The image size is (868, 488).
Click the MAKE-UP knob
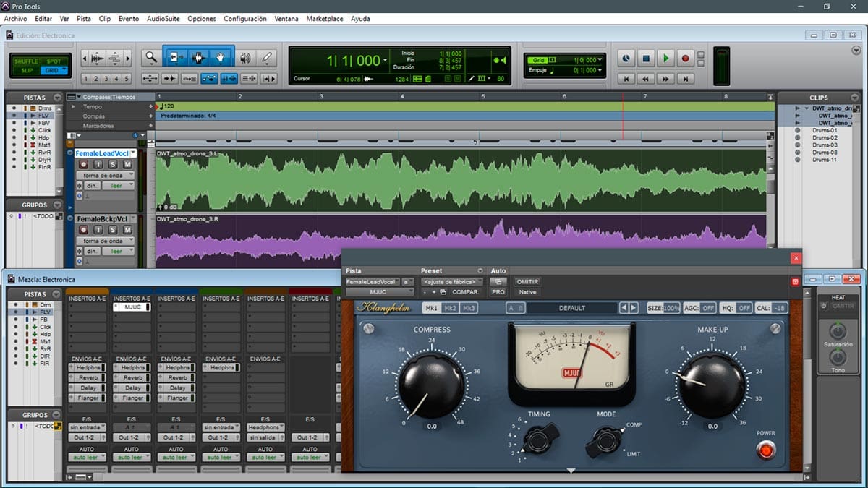[712, 386]
